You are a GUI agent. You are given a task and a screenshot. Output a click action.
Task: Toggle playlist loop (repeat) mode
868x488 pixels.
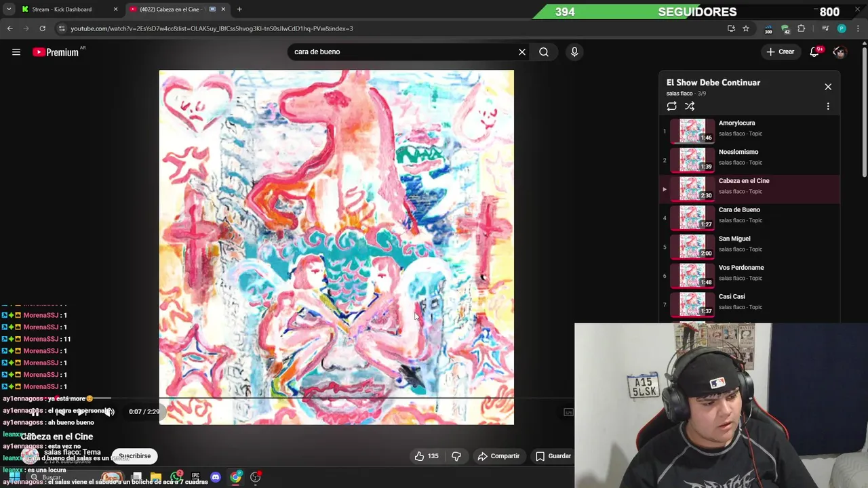tap(671, 106)
